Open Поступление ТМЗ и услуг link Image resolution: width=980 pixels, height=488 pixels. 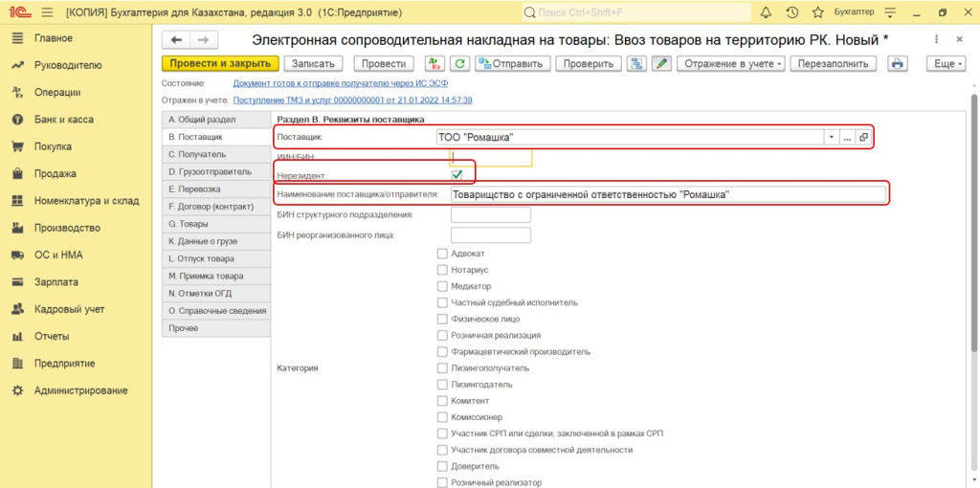[x=352, y=100]
